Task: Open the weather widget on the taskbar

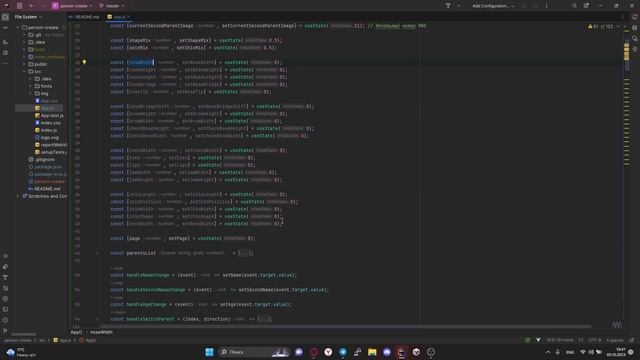Action: tap(21, 352)
